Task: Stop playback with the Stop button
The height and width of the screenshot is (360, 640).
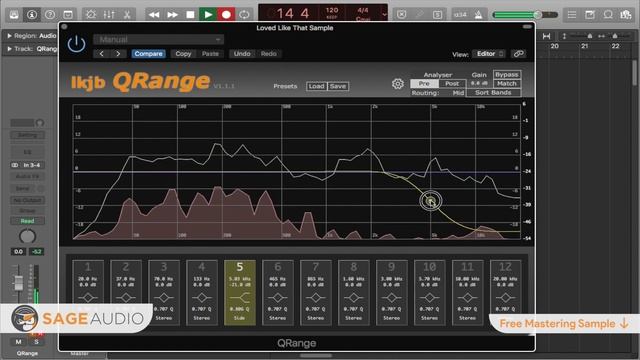Action: point(190,15)
